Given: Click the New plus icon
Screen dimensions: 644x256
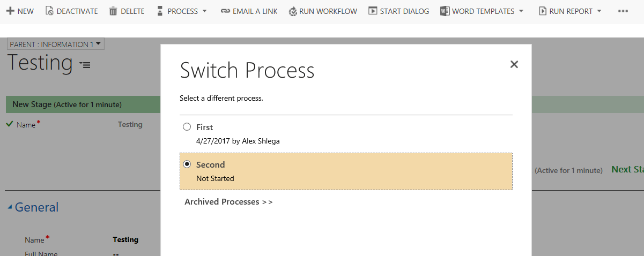Looking at the screenshot, I should pyautogui.click(x=10, y=11).
